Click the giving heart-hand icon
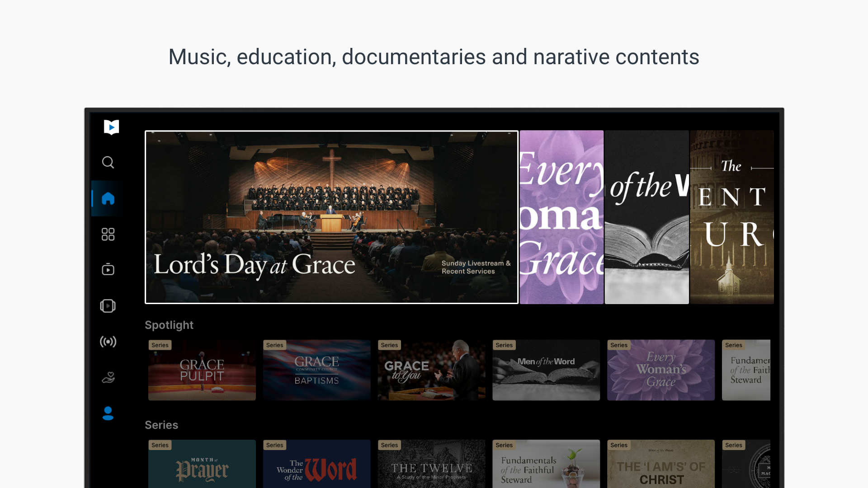 [108, 377]
